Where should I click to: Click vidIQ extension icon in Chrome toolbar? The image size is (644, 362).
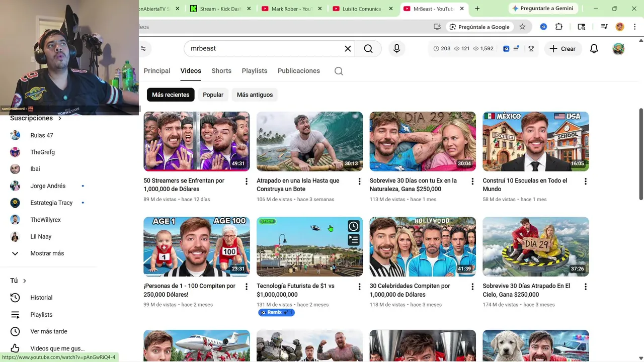pos(543,27)
